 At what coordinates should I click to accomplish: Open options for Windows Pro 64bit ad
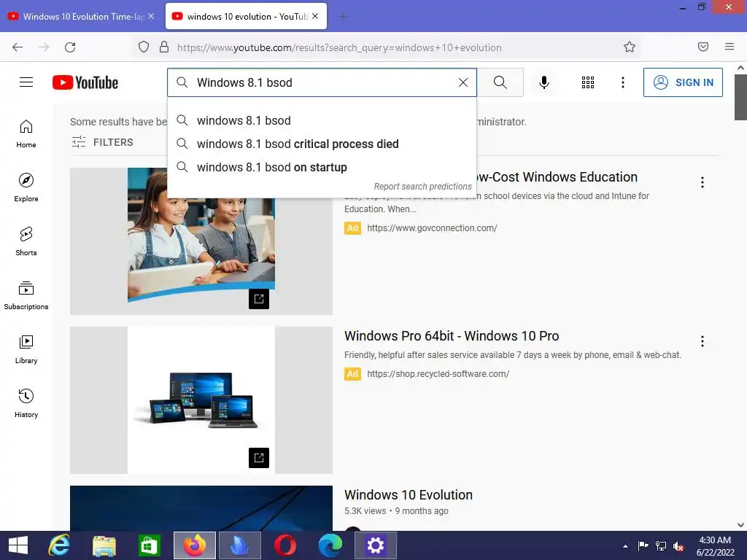[703, 341]
